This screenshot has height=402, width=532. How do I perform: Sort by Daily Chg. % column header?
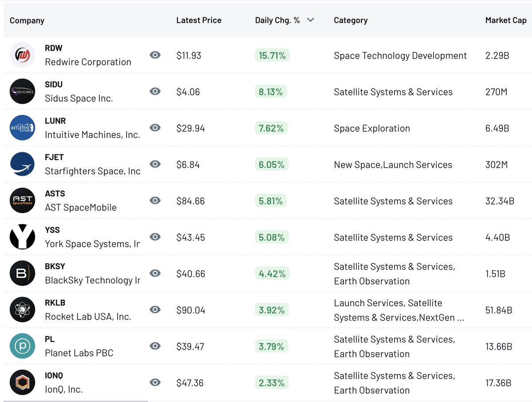pos(278,20)
